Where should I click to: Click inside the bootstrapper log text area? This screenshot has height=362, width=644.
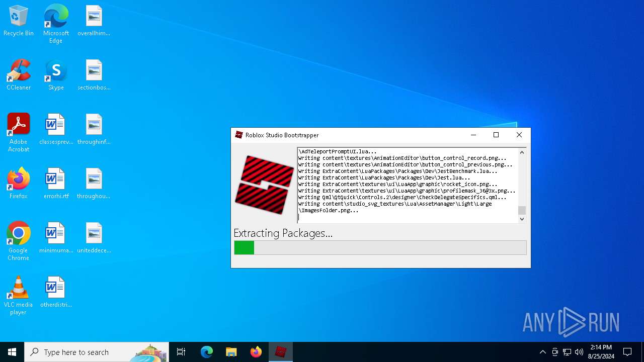408,185
